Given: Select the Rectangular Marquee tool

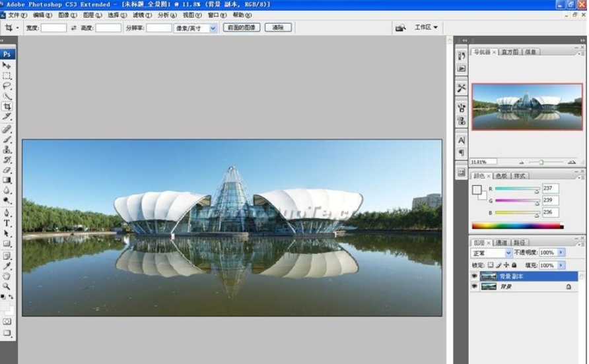Looking at the screenshot, I should click(7, 76).
